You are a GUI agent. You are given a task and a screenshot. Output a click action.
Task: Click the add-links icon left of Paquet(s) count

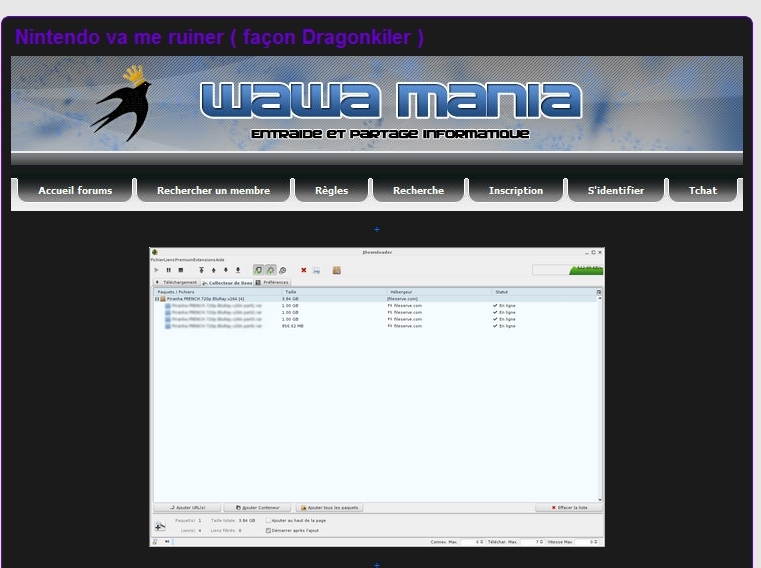[x=160, y=526]
